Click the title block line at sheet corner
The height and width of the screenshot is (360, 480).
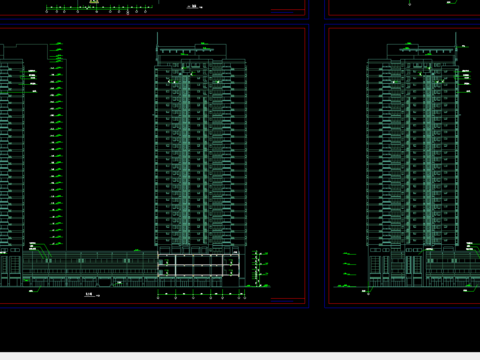point(282,301)
